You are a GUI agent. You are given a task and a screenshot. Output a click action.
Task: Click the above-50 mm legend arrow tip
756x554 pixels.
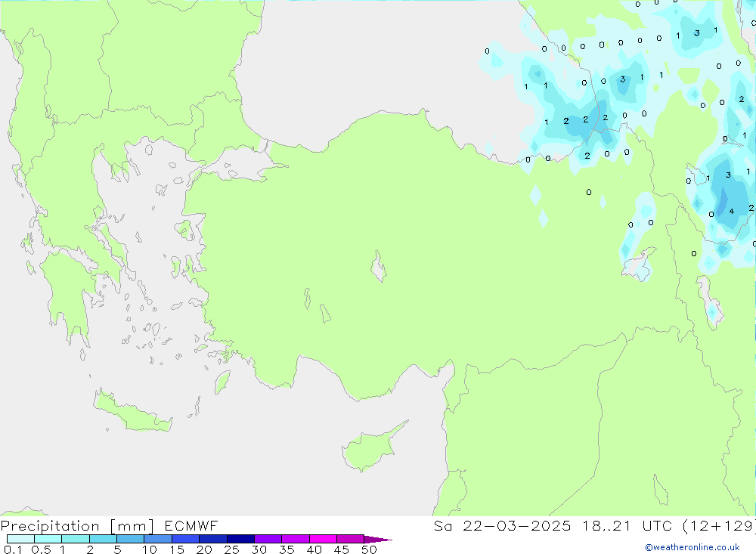(x=378, y=540)
